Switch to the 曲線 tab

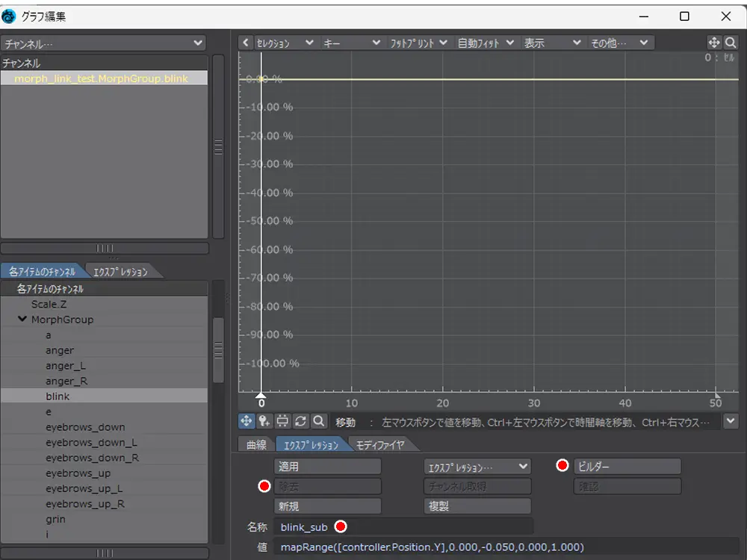coord(256,445)
